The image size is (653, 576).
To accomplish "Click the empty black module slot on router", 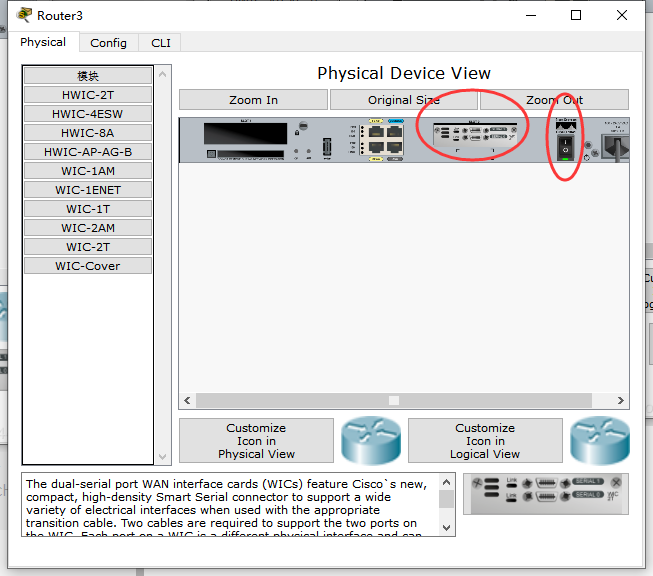I will click(245, 134).
